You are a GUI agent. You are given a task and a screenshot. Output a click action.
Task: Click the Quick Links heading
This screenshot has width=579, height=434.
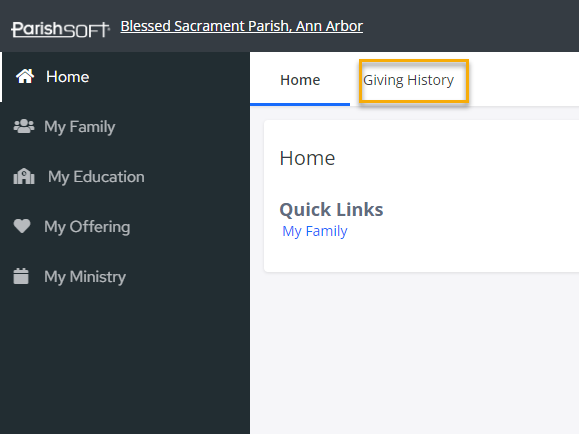click(331, 209)
